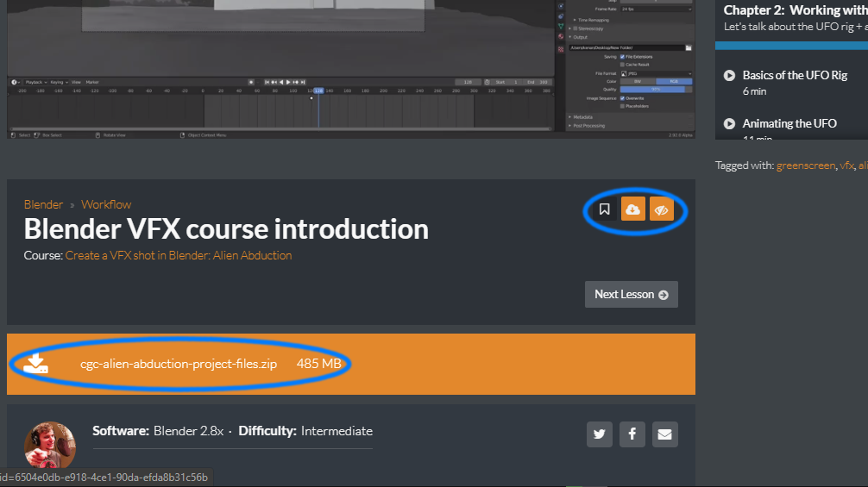Collapse the Output panel
This screenshot has width=868, height=487.
578,37
